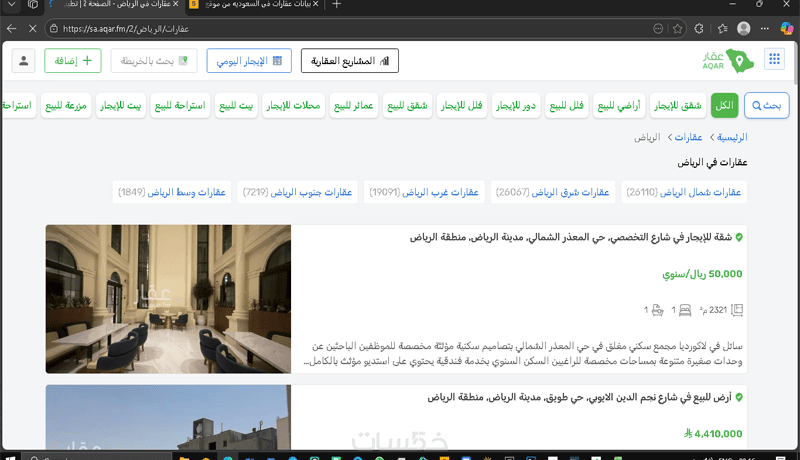Stop page loading with X button
This screenshot has height=460, width=800.
32,29
